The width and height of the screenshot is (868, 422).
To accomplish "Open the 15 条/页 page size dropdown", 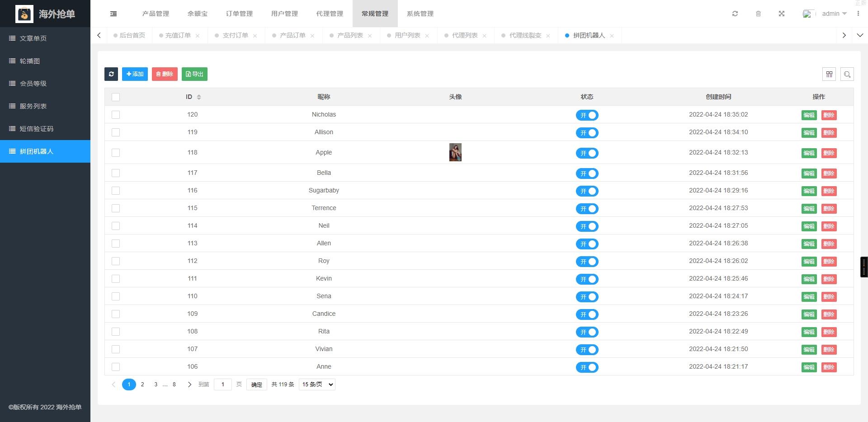I will point(317,384).
